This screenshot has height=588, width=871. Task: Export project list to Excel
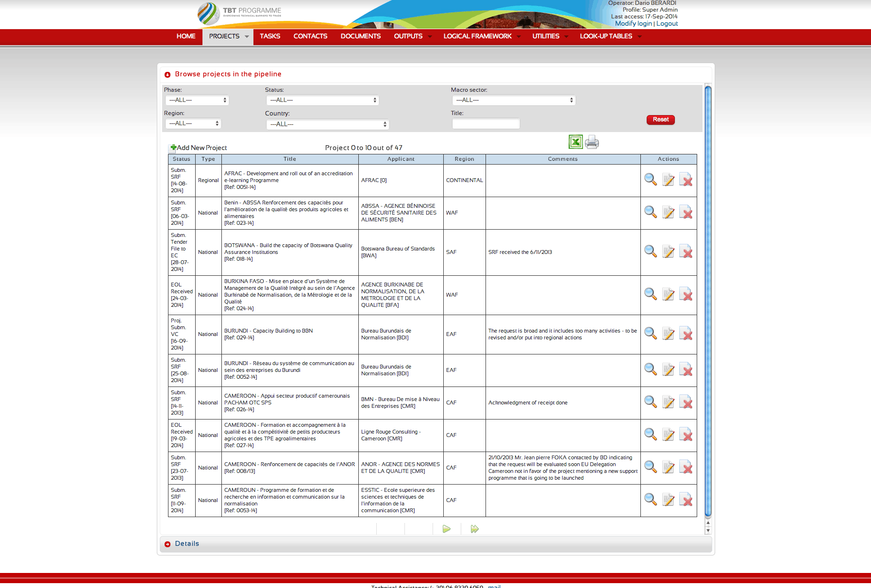click(x=576, y=142)
